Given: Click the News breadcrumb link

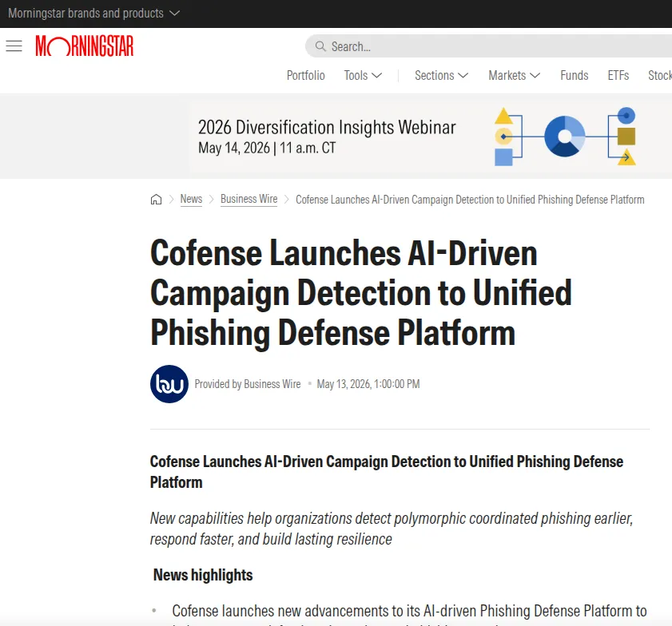Looking at the screenshot, I should coord(191,199).
